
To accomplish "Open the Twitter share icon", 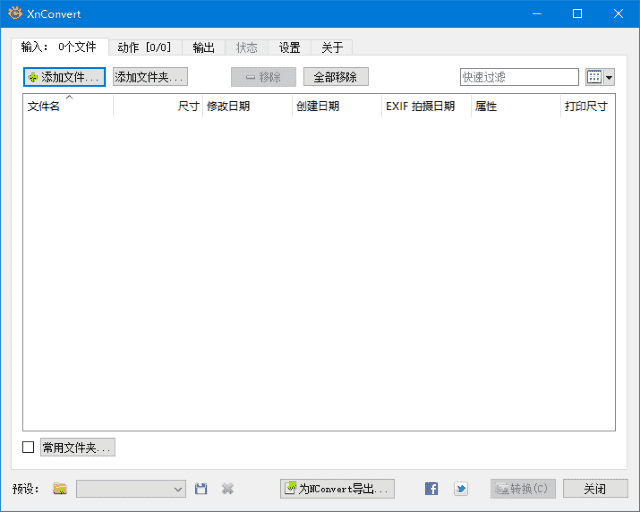I will click(x=460, y=489).
